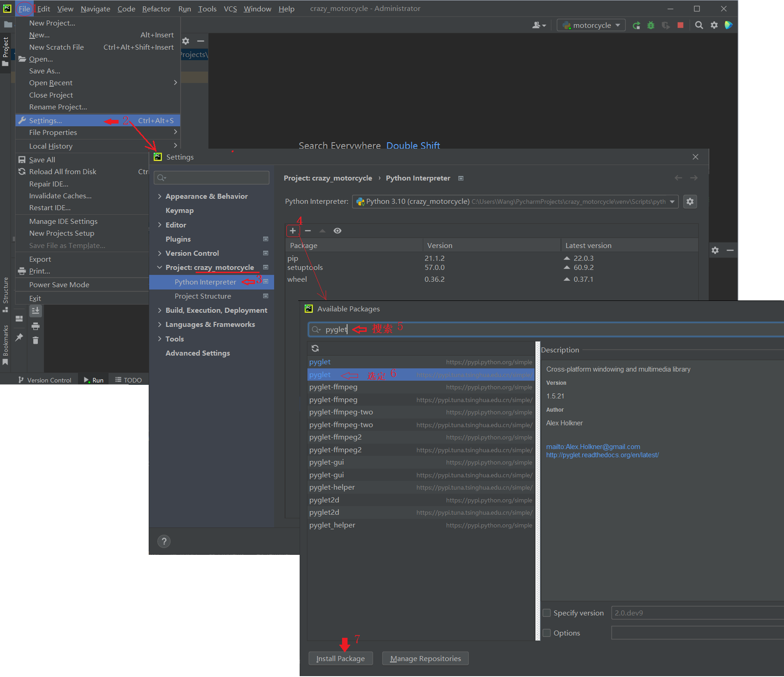Click the Keymap settings item
The height and width of the screenshot is (677, 784).
[x=180, y=210]
